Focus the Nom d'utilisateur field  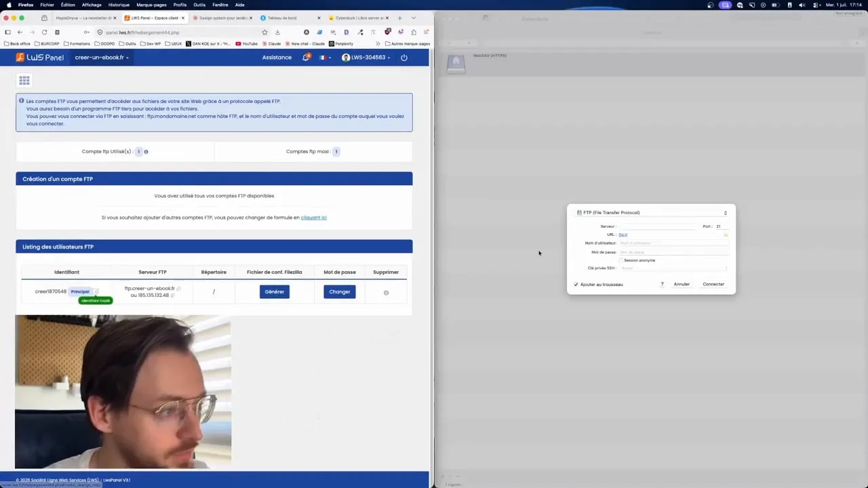point(674,243)
